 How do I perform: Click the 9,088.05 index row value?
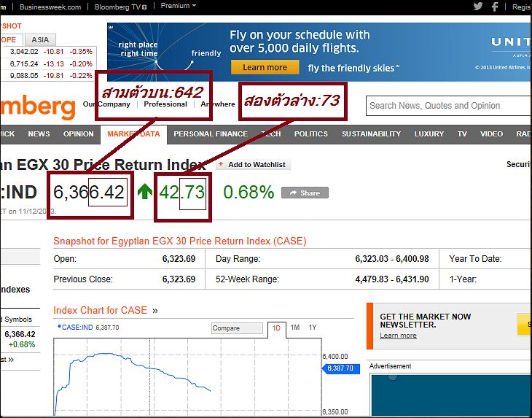24,76
